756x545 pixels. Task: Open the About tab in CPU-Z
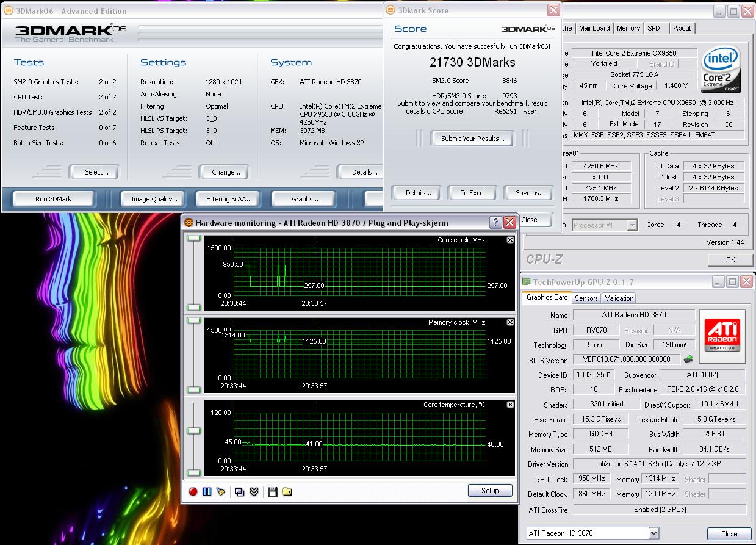[x=682, y=28]
